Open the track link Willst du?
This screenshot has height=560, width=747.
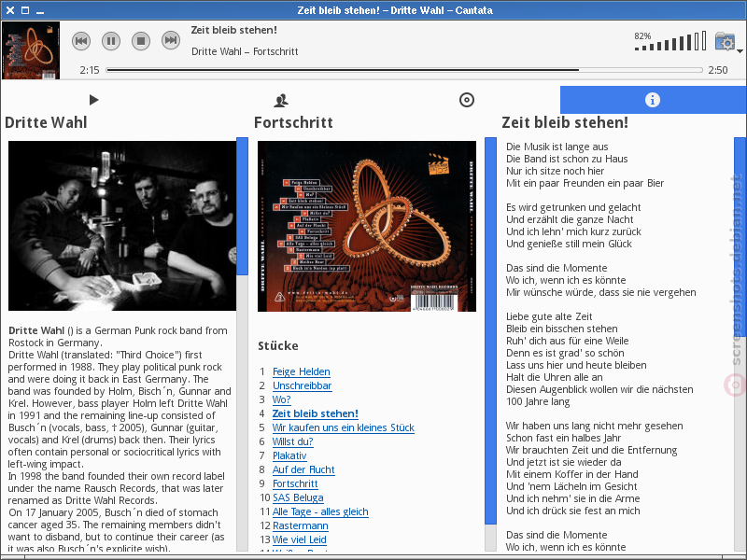pos(292,441)
